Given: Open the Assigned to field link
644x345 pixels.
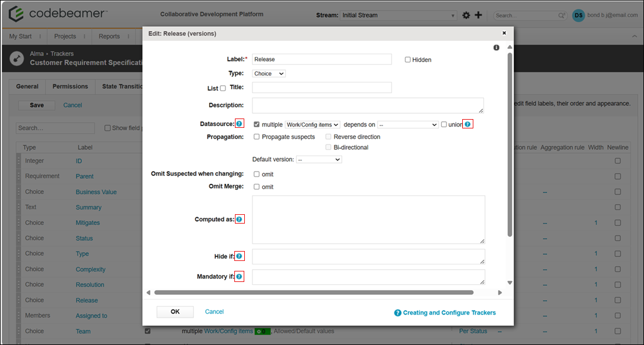Looking at the screenshot, I should [91, 316].
